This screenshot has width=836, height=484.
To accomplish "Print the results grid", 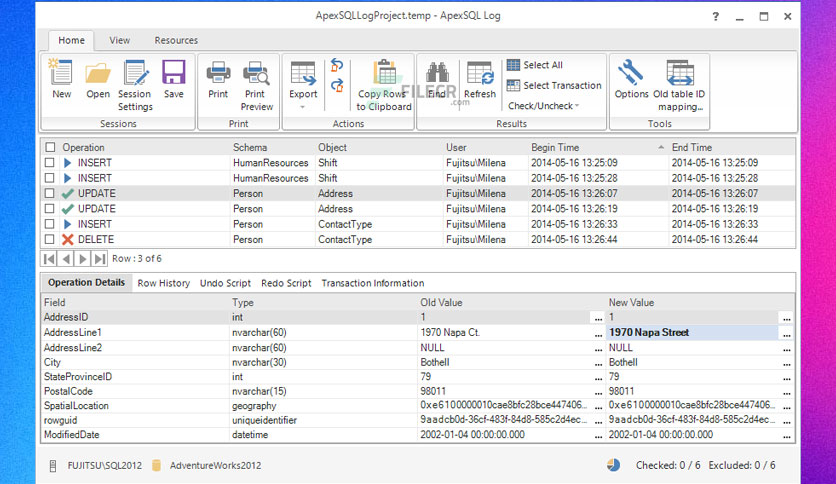I will (218, 80).
